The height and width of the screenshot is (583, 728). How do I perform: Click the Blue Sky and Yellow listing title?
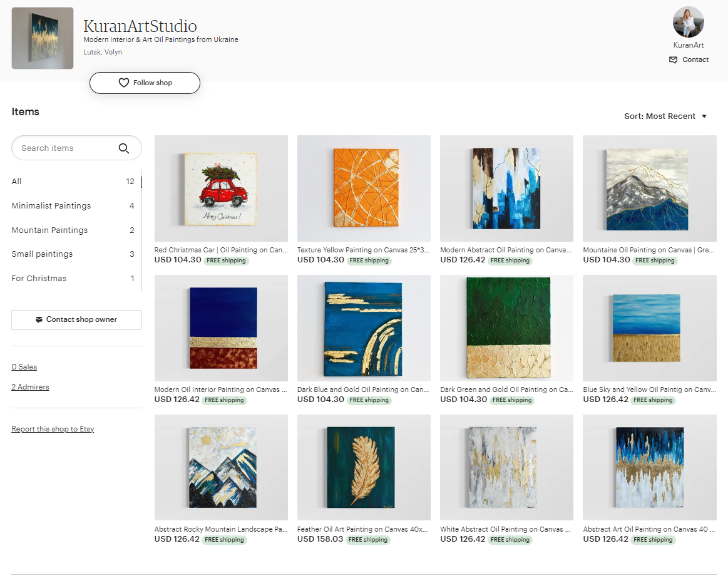click(x=650, y=390)
